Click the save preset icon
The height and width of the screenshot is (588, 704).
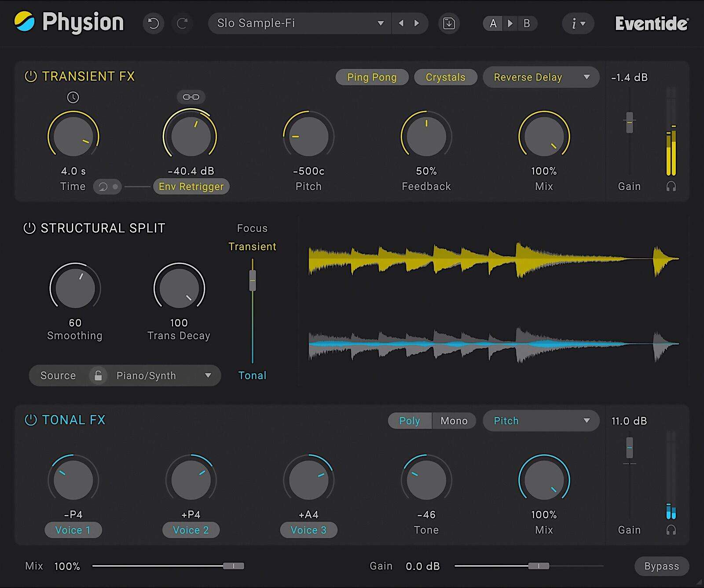coord(449,23)
